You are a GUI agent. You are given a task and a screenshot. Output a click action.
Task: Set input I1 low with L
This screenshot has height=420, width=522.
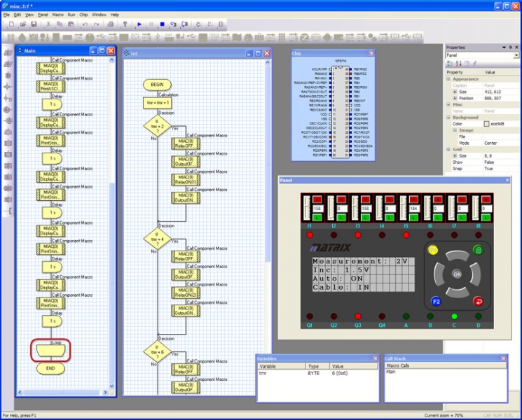(317, 218)
